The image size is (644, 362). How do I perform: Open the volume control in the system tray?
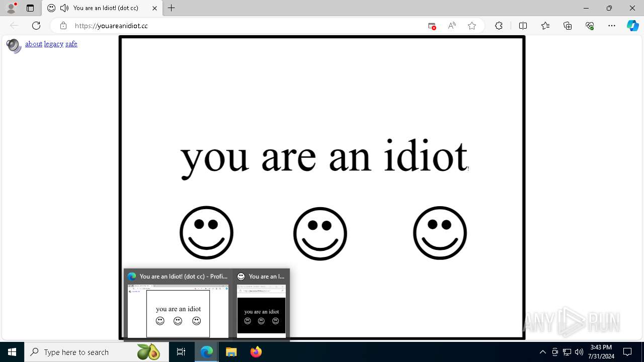coord(579,352)
